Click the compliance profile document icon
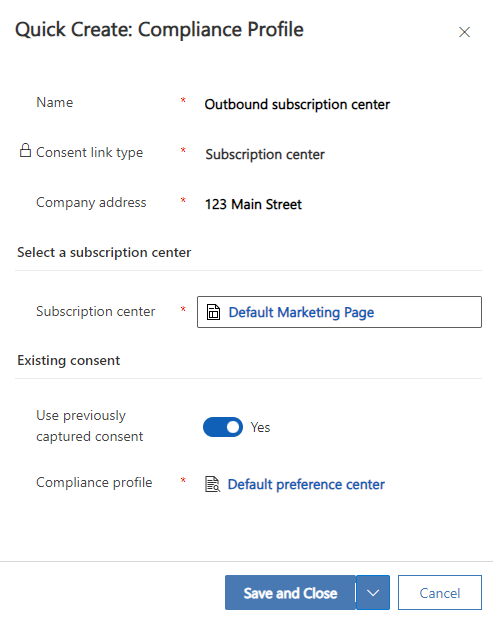This screenshot has width=493, height=617. coord(212,484)
